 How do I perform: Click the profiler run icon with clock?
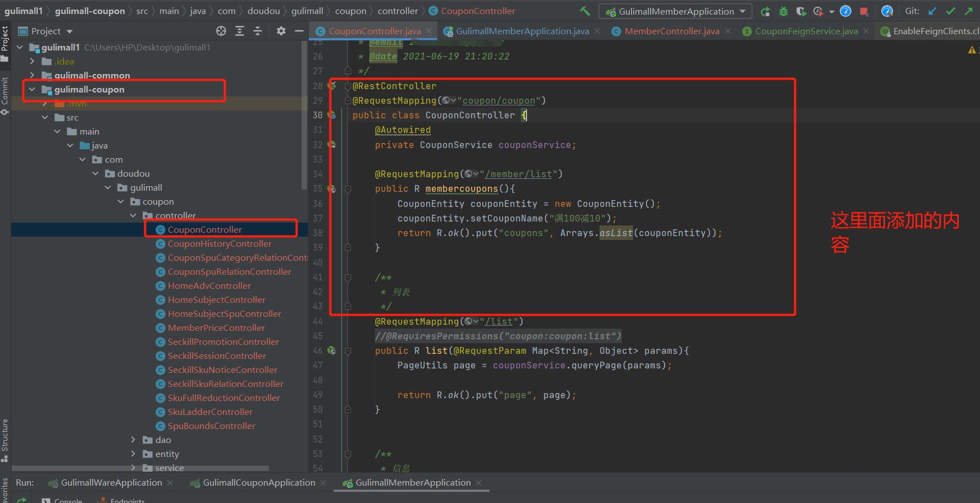coord(818,11)
